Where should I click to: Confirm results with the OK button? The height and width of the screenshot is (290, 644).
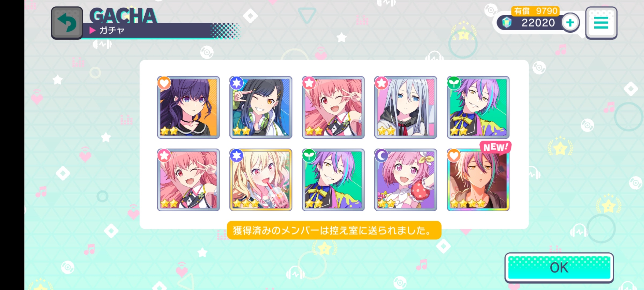(559, 268)
